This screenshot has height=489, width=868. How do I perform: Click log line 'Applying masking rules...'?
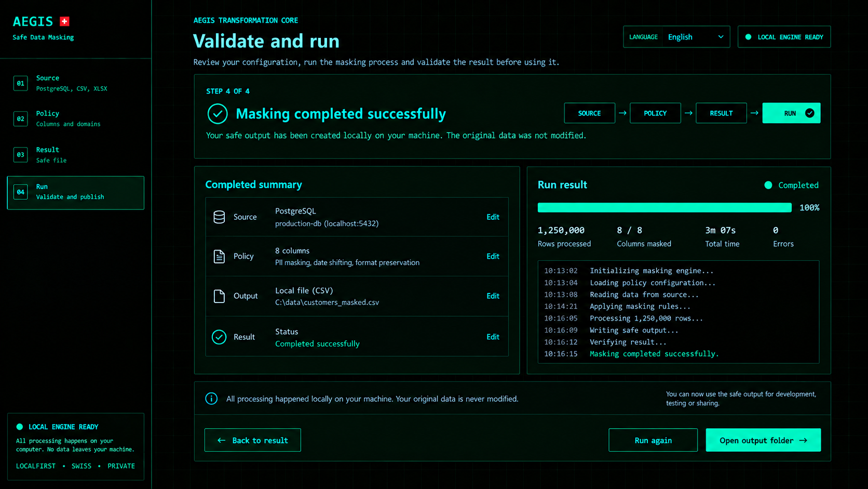[x=640, y=307]
